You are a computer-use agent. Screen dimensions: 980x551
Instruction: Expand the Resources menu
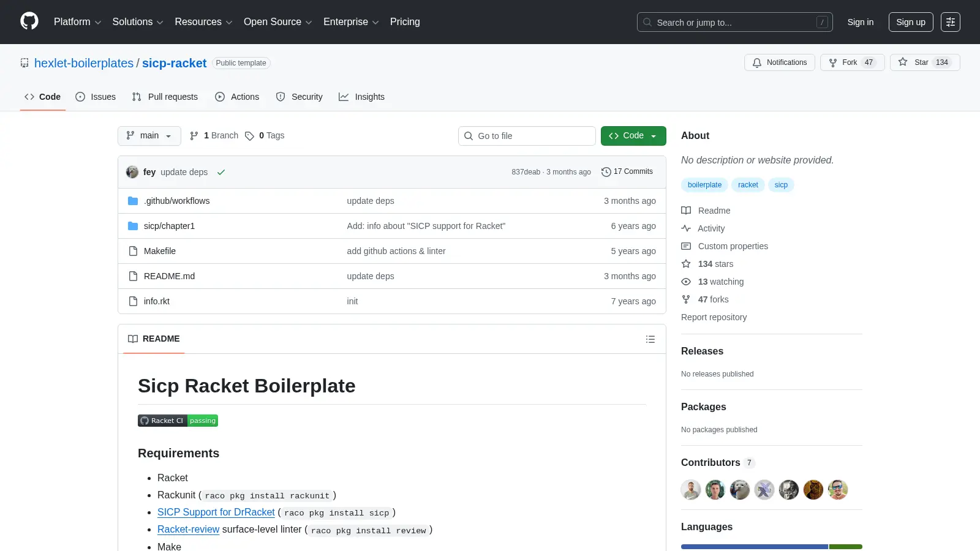point(203,22)
